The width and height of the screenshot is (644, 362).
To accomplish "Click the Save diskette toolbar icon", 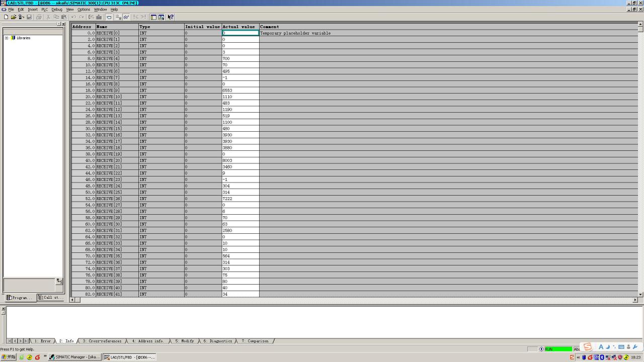I will pos(29,17).
